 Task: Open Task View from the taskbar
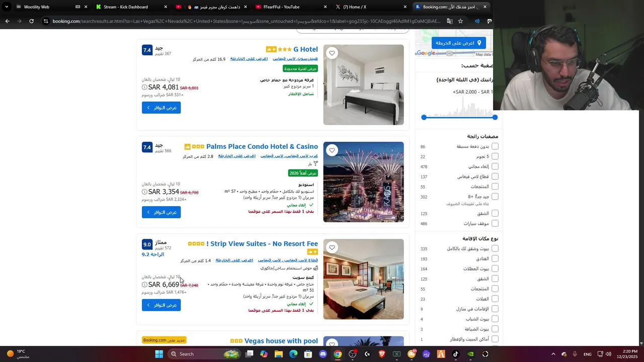pyautogui.click(x=249, y=354)
